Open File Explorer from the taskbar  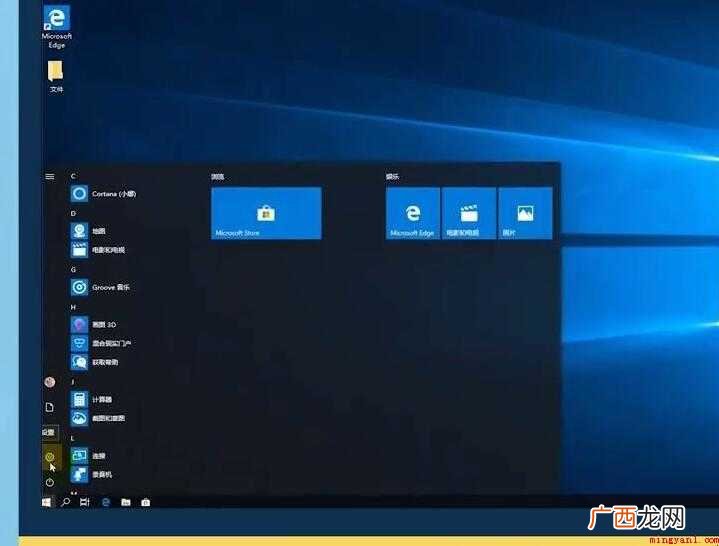point(126,502)
